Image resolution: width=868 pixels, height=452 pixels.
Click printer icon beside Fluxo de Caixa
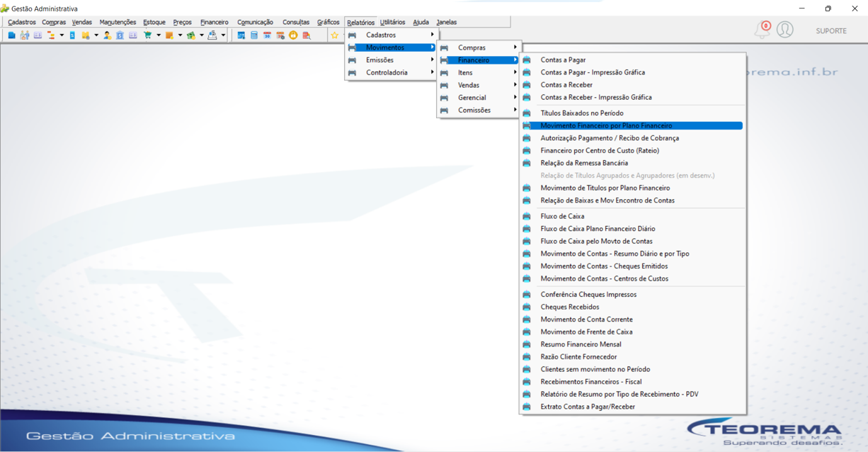coord(527,216)
